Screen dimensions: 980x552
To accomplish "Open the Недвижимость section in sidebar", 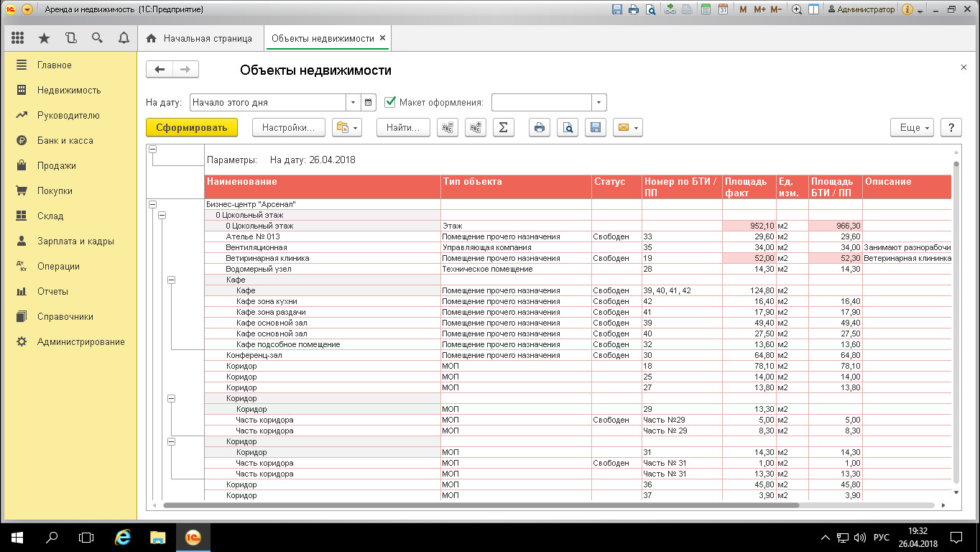I will (69, 91).
